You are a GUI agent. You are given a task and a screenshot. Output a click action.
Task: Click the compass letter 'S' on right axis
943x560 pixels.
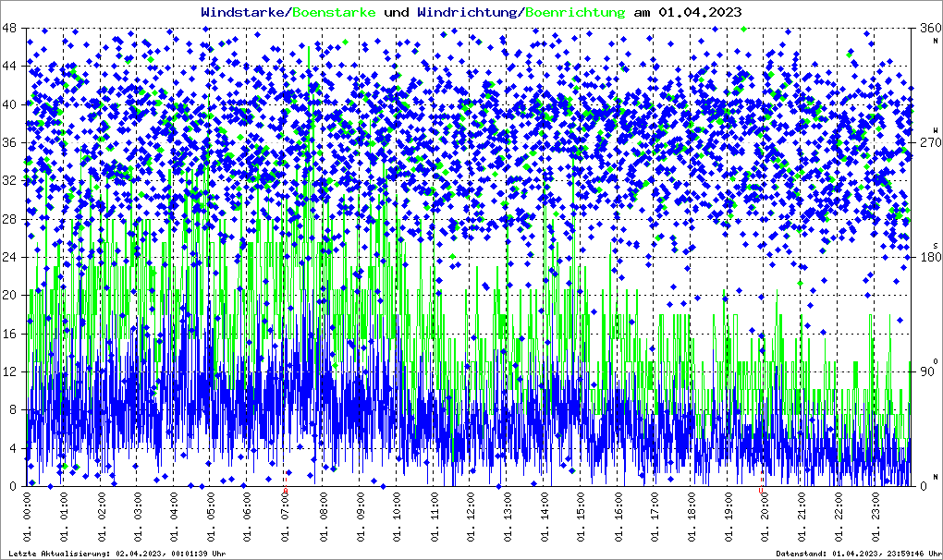click(x=936, y=245)
